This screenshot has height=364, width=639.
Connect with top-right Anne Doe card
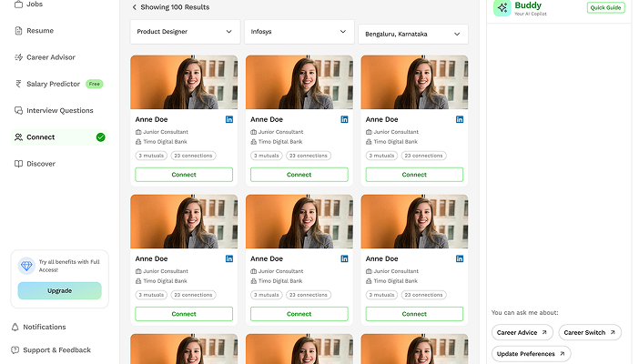point(414,175)
